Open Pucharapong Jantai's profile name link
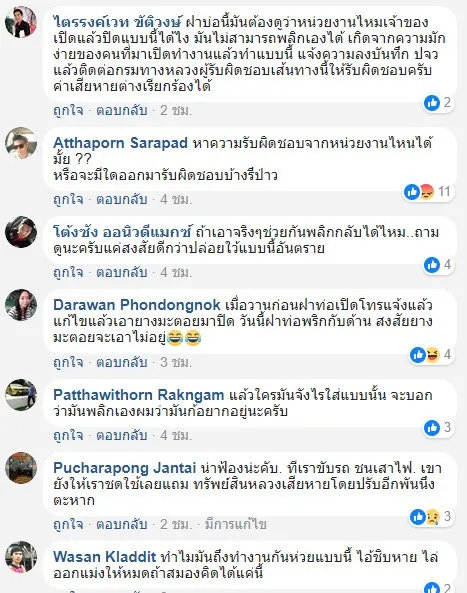 click(125, 468)
